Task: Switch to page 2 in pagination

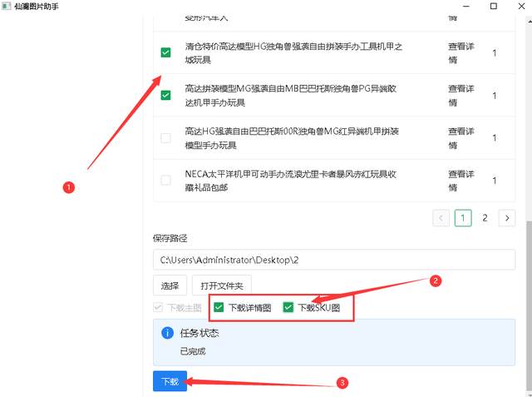Action: 485,218
